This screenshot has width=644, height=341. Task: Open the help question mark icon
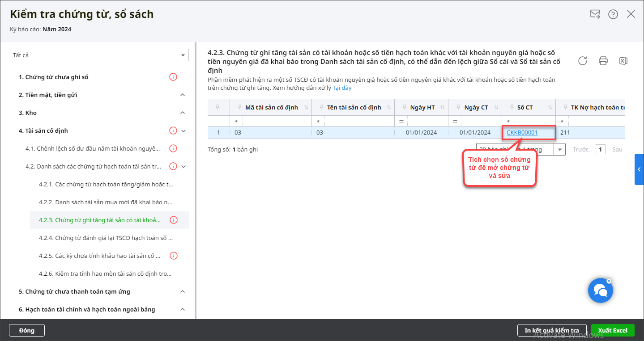(x=613, y=14)
